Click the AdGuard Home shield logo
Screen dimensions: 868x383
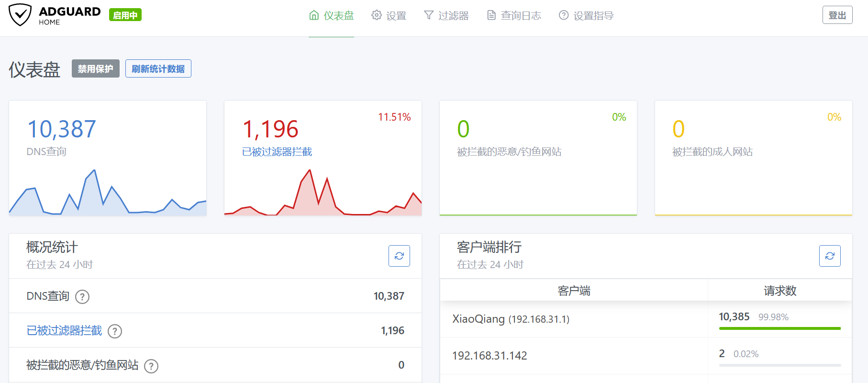pyautogui.click(x=20, y=15)
